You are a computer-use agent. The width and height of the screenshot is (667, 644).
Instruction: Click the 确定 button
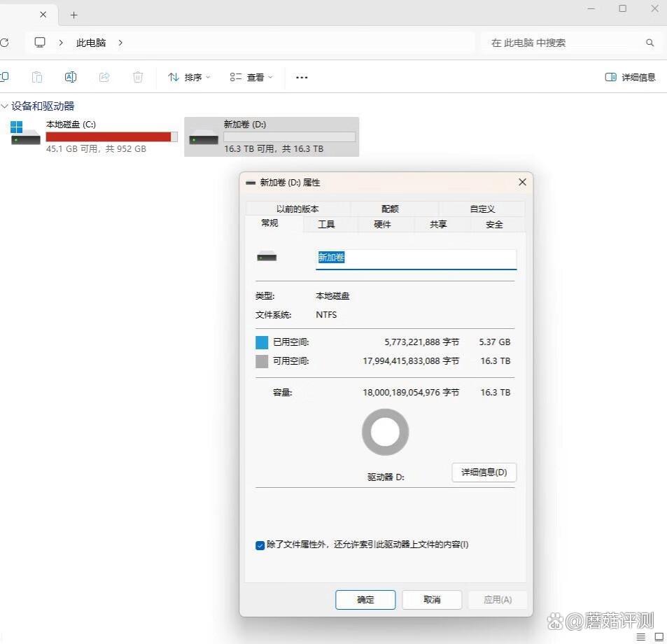click(x=365, y=599)
